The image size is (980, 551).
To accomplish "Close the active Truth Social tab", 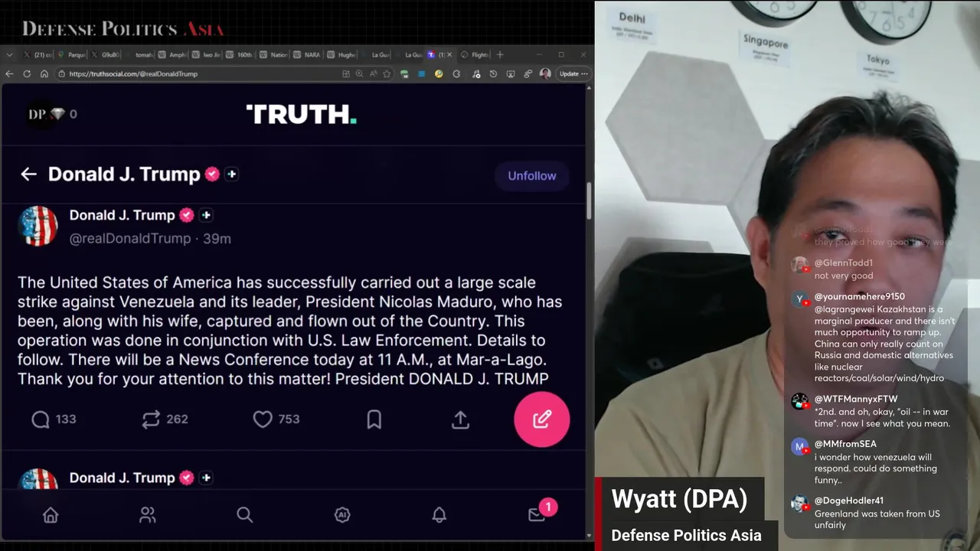I will (449, 54).
